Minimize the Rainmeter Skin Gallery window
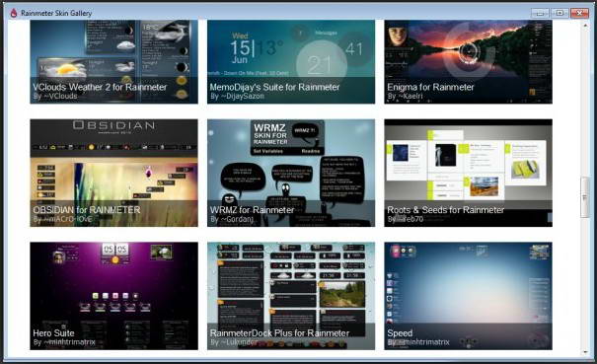 pos(540,13)
